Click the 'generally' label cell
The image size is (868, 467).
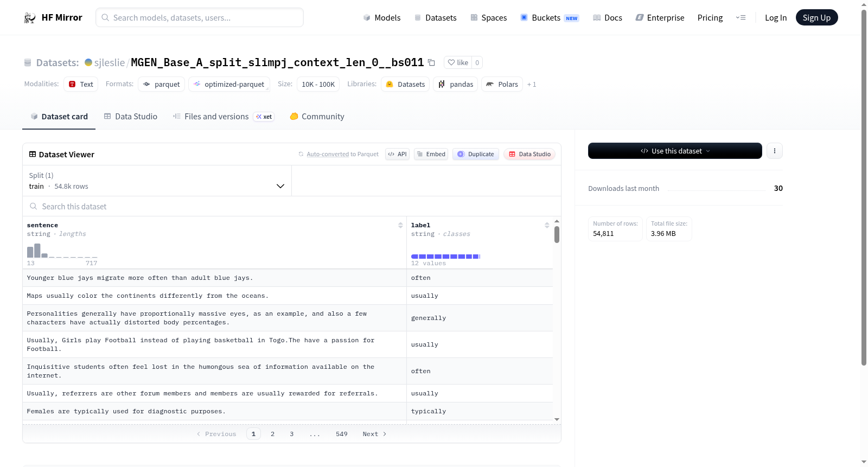click(x=480, y=318)
